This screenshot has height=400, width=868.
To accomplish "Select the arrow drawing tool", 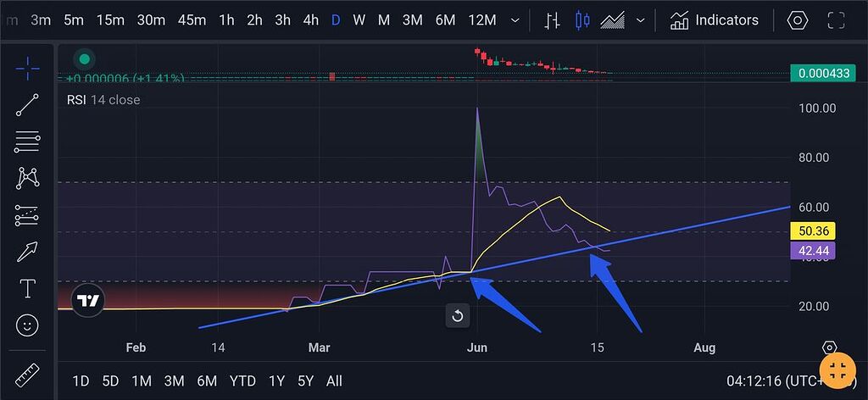I will click(x=28, y=252).
